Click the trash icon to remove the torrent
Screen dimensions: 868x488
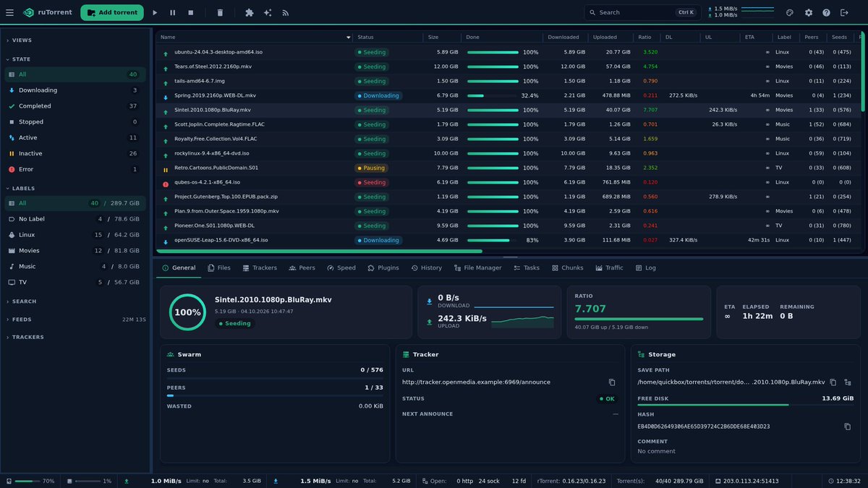coord(220,12)
